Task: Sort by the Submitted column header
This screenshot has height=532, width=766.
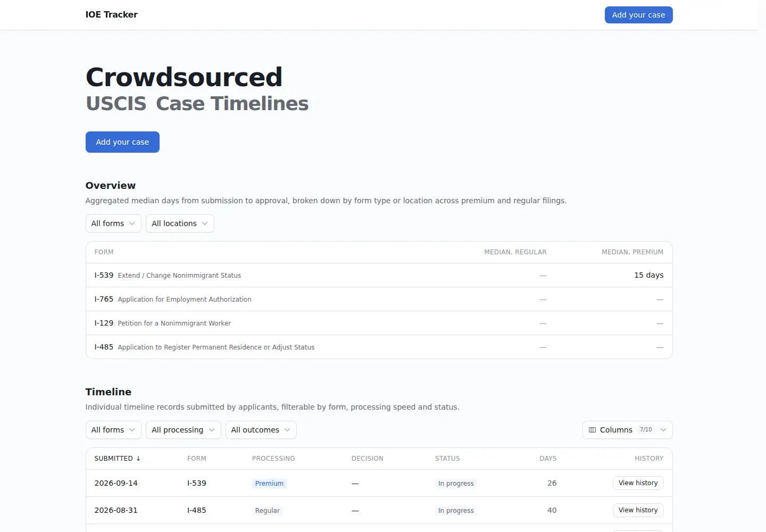Action: click(118, 459)
